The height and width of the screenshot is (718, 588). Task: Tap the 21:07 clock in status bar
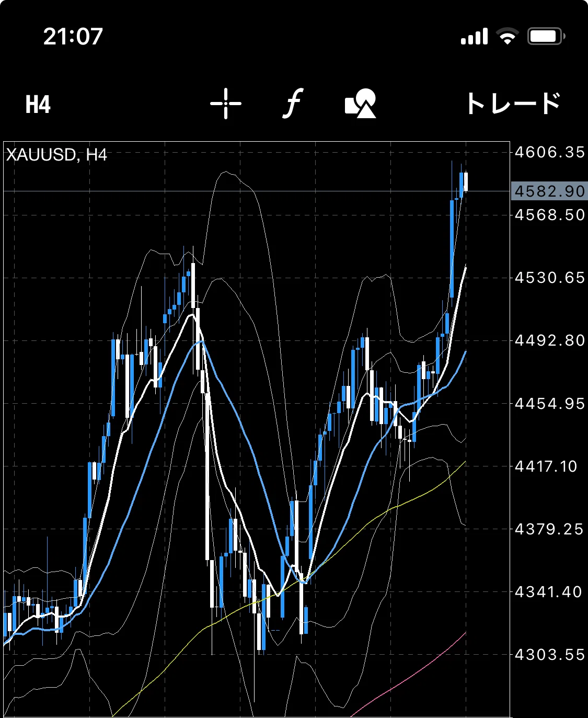tap(73, 37)
